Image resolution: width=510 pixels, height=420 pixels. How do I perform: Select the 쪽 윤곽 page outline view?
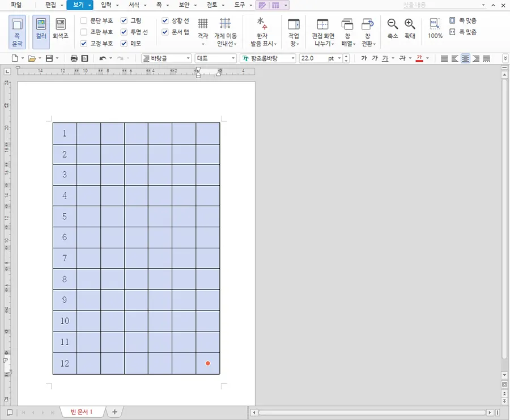(x=17, y=32)
